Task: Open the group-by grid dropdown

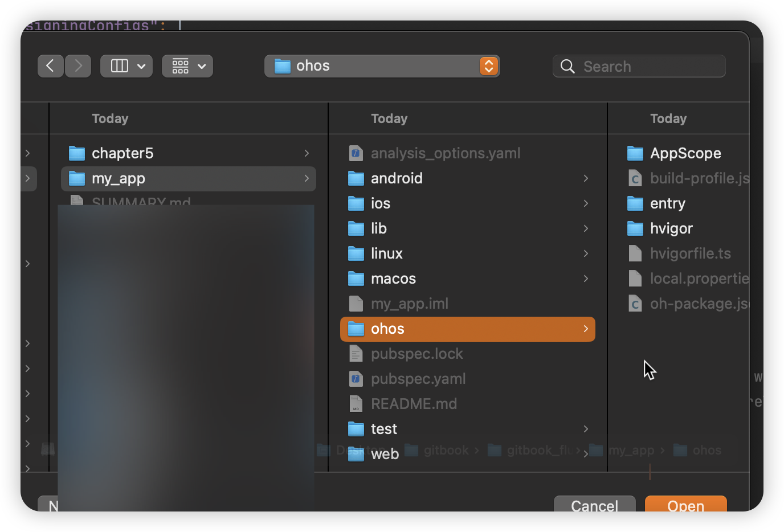Action: pyautogui.click(x=187, y=66)
